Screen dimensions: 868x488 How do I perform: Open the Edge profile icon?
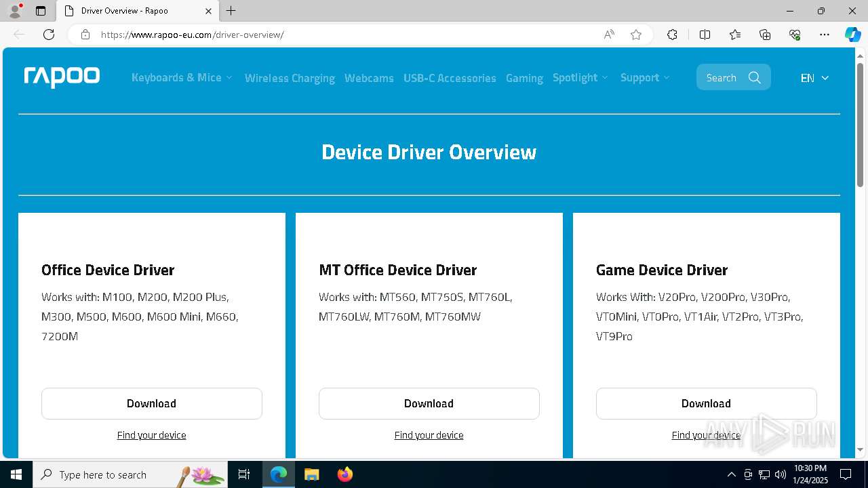15,11
